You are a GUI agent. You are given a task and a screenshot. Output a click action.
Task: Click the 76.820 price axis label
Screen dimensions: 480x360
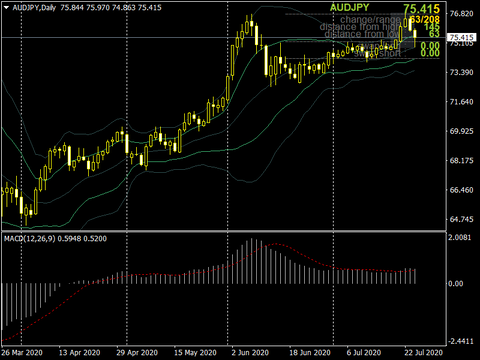click(461, 14)
